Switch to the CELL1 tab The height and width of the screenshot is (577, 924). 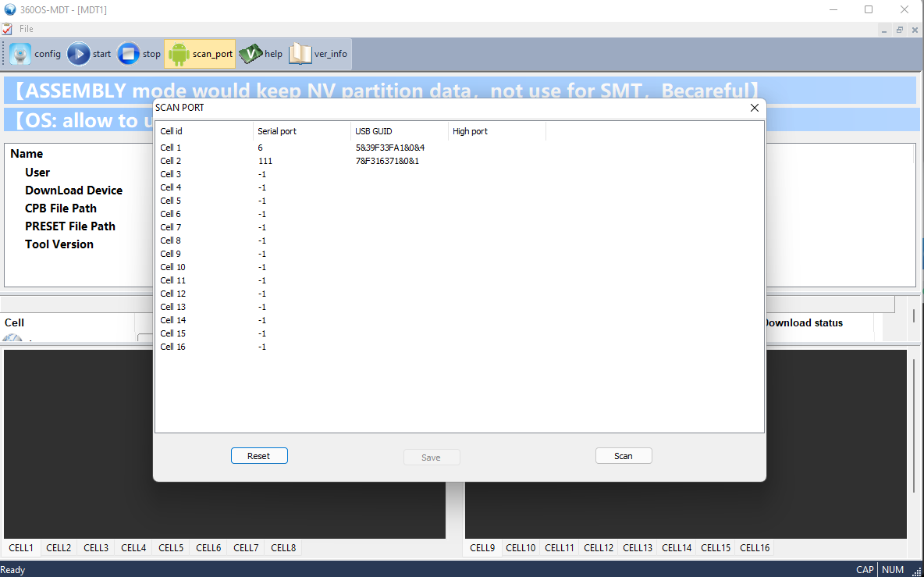pos(20,547)
